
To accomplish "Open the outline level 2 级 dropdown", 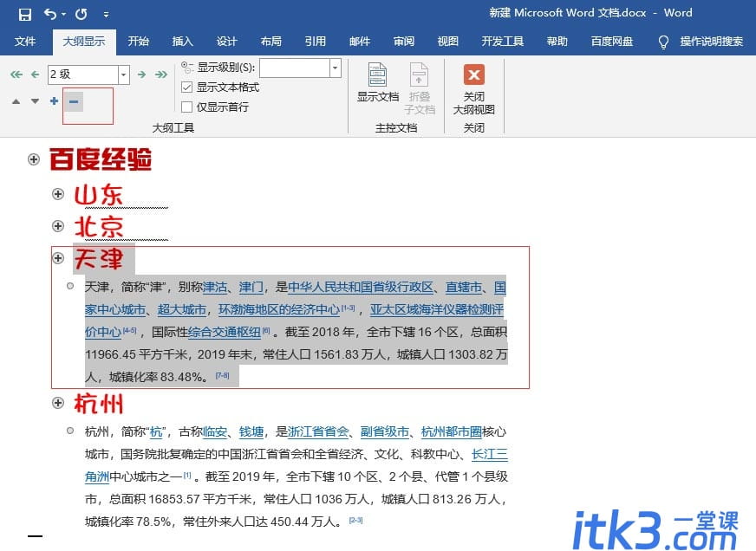I will [124, 75].
